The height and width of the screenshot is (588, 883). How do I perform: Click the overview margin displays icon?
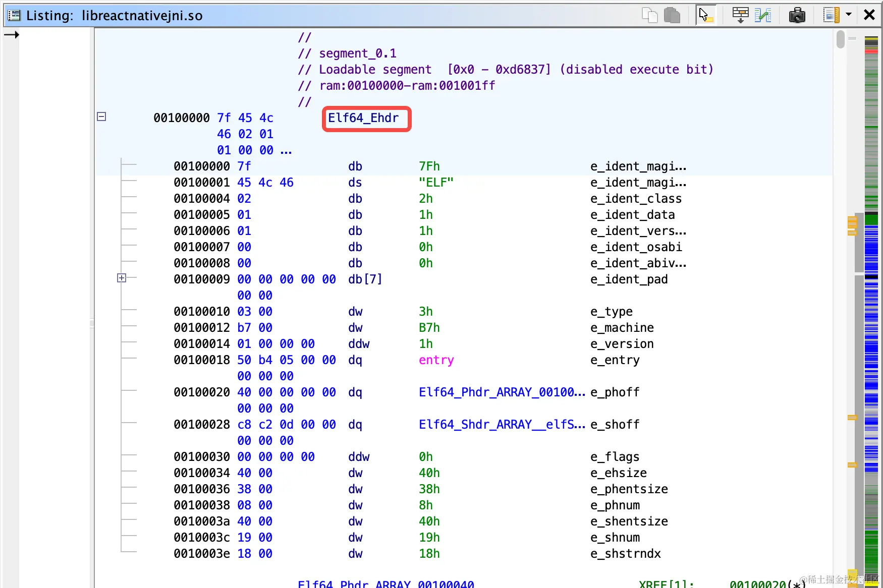[x=831, y=15]
